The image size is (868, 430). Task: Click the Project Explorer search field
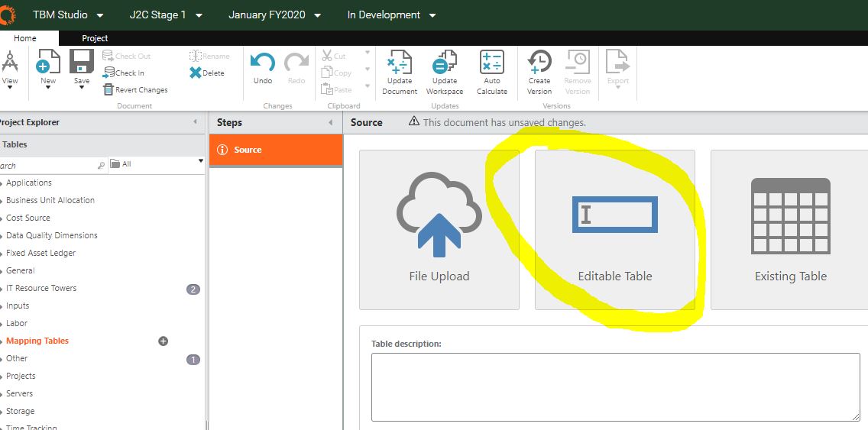pyautogui.click(x=53, y=165)
